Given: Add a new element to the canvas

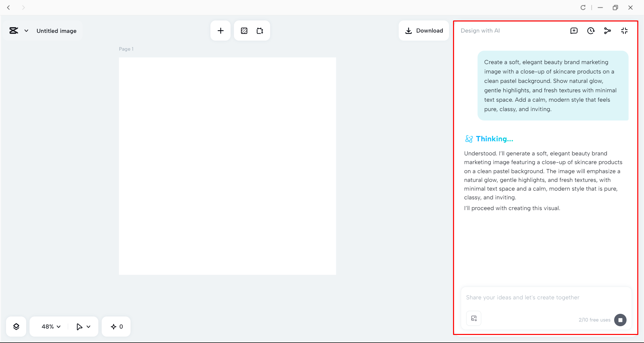Looking at the screenshot, I should coord(220,31).
